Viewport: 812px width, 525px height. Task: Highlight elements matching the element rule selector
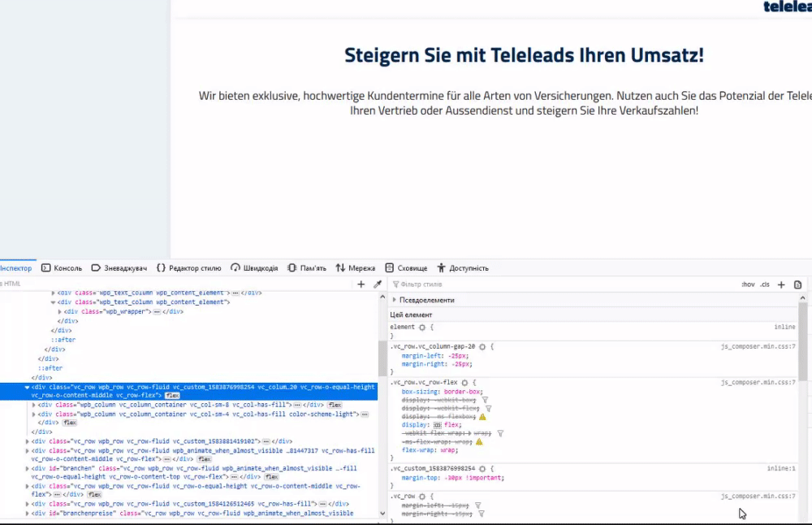click(x=422, y=328)
